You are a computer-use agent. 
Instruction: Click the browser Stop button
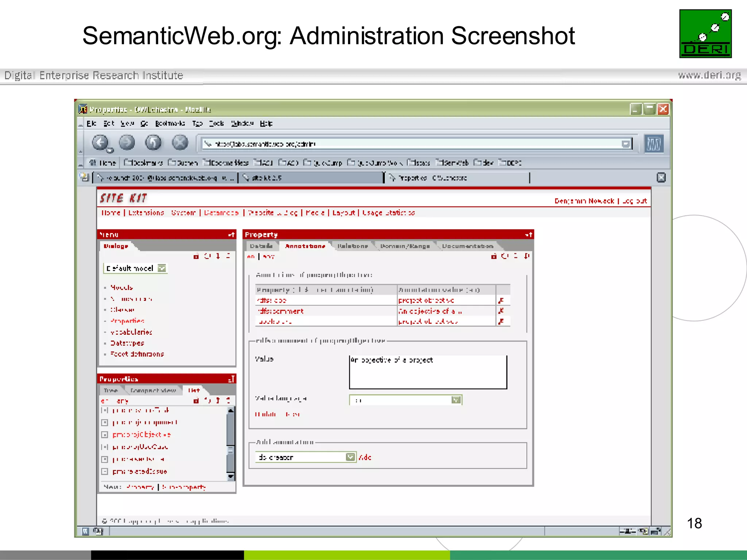coord(180,143)
